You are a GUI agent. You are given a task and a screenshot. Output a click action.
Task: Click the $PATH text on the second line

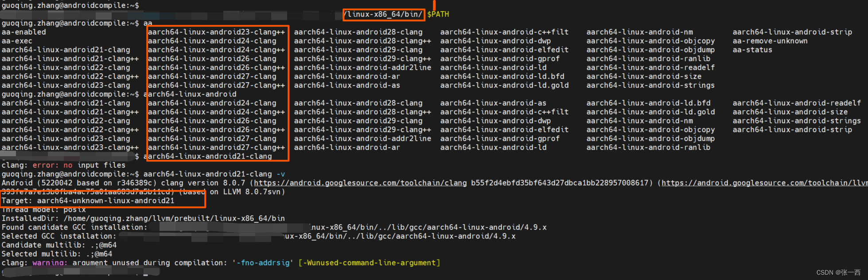438,14
